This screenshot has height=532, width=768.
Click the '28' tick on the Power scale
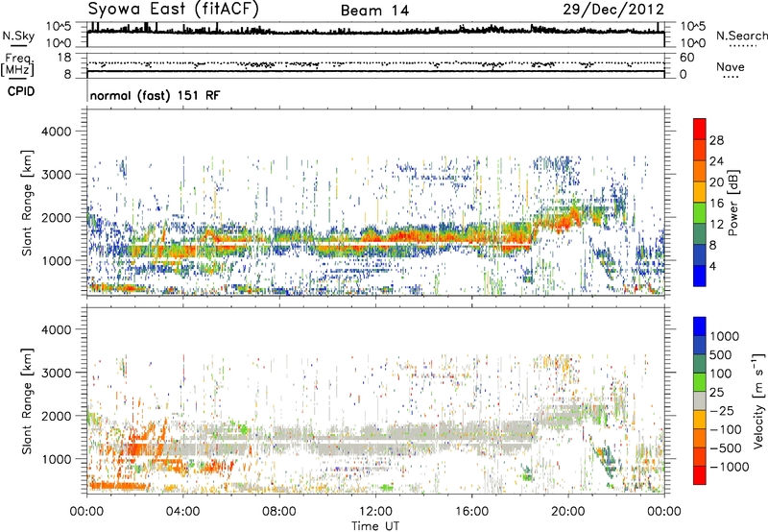[x=716, y=140]
